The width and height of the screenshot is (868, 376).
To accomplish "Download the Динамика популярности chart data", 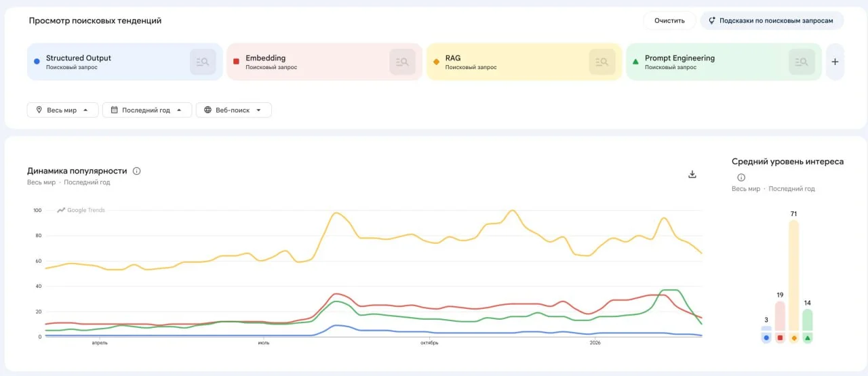I will 692,174.
